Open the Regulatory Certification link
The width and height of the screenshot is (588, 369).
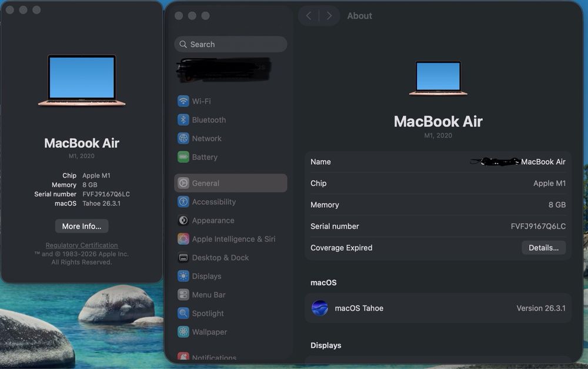pyautogui.click(x=82, y=245)
